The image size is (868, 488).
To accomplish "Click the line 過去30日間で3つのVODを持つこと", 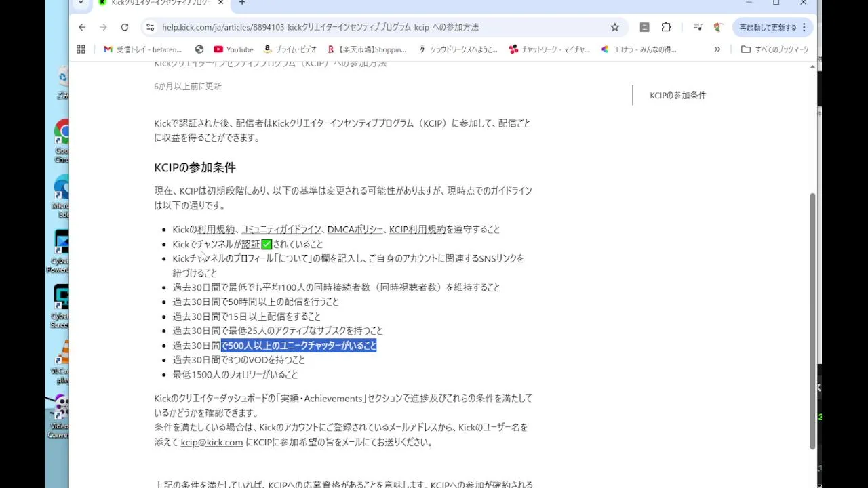I will (x=239, y=360).
